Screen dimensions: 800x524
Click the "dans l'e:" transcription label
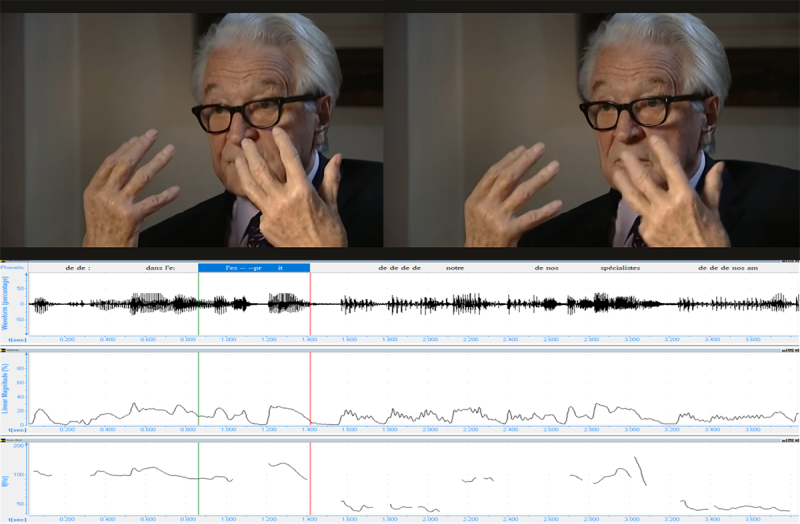tap(160, 268)
